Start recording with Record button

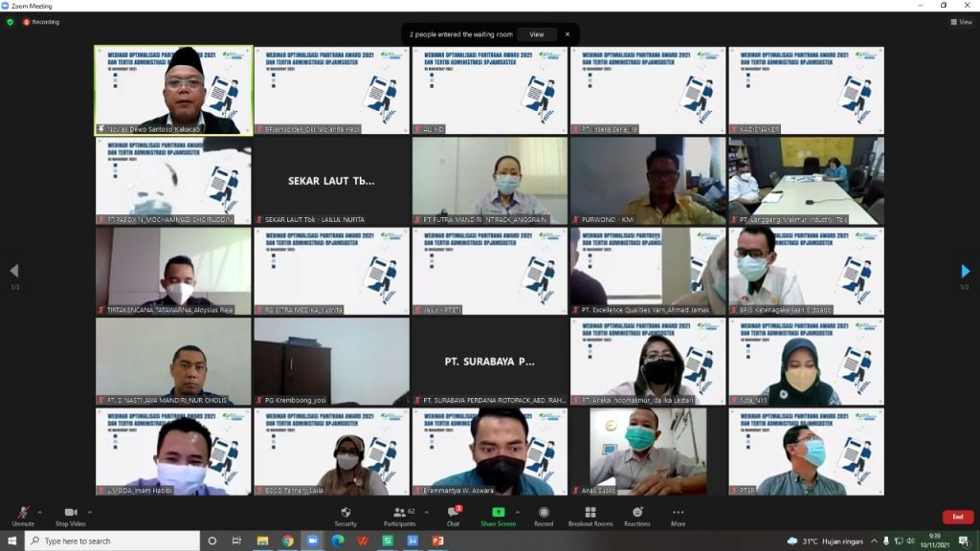point(544,514)
